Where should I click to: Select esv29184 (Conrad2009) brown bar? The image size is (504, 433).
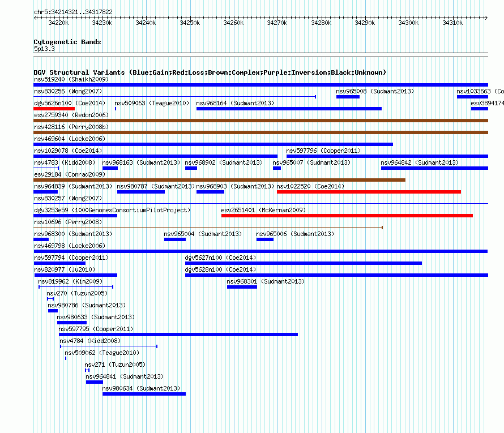click(219, 180)
